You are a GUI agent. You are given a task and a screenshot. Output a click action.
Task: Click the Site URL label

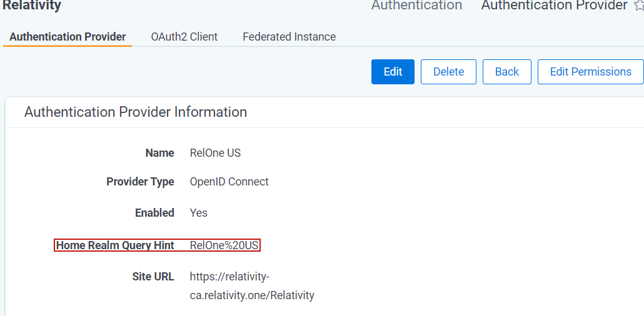153,277
